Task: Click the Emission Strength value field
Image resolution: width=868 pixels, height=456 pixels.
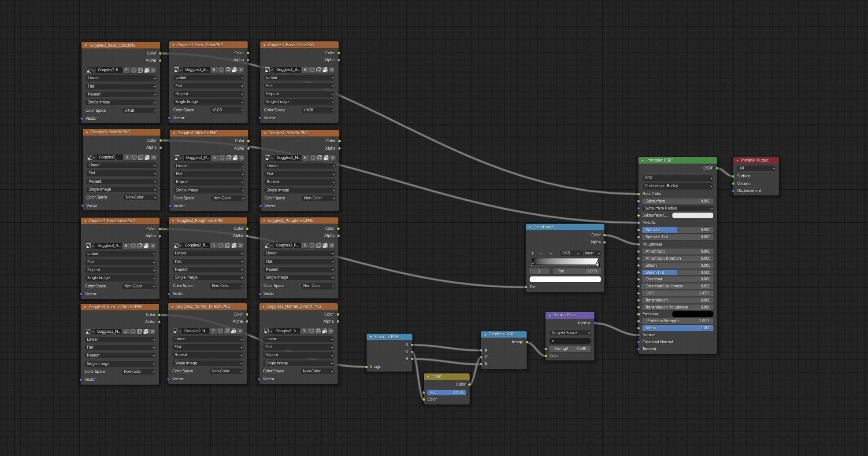Action: [678, 321]
